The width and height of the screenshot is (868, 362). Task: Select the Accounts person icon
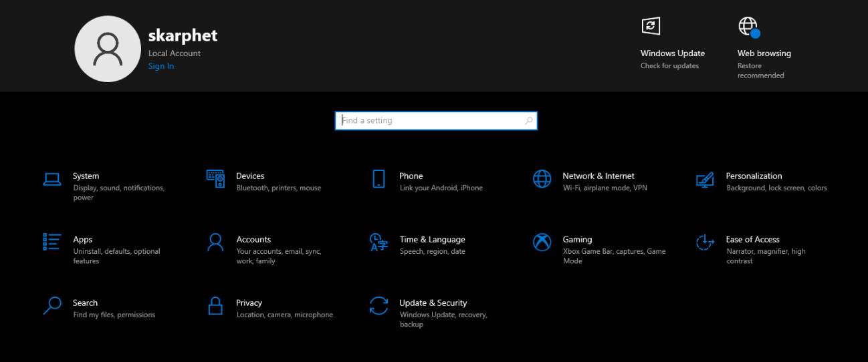coord(215,242)
